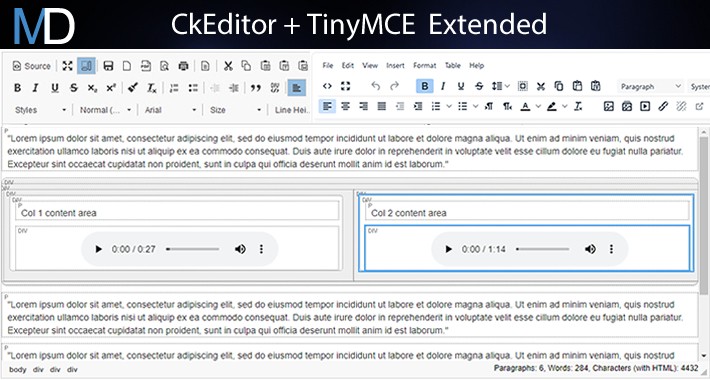The image size is (710, 380).
Task: Apply subscript in CKEditor
Action: (x=92, y=88)
